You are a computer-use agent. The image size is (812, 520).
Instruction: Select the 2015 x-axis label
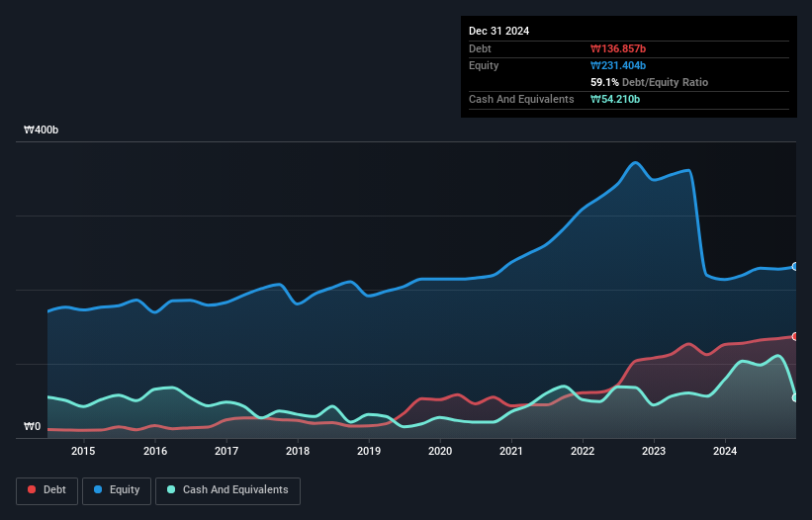(83, 451)
